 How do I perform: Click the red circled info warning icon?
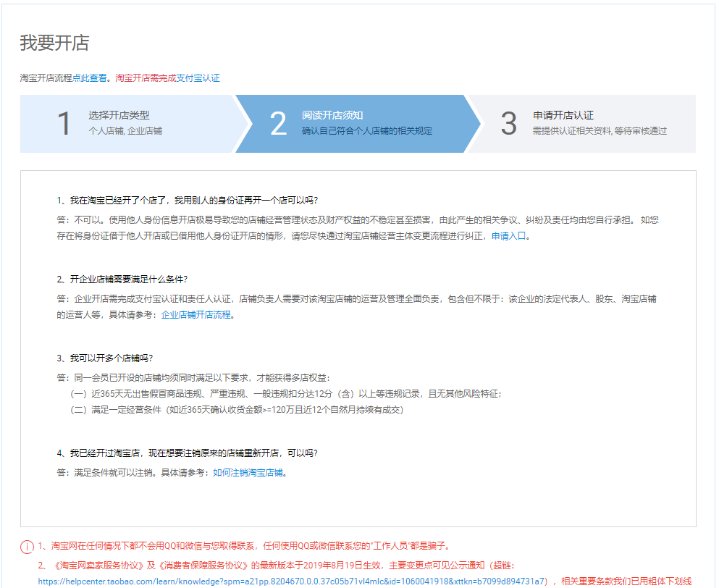(27, 546)
